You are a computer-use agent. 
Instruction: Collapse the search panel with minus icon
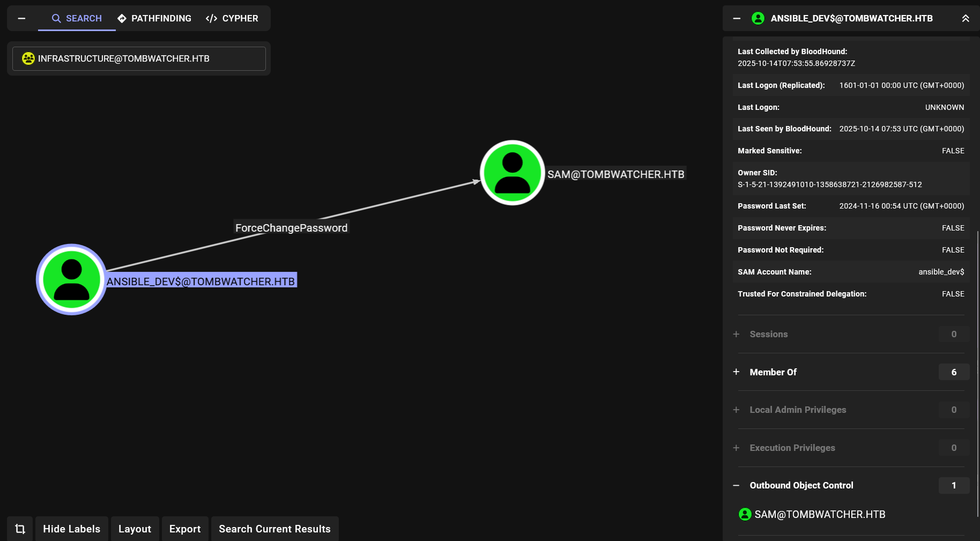coord(21,18)
